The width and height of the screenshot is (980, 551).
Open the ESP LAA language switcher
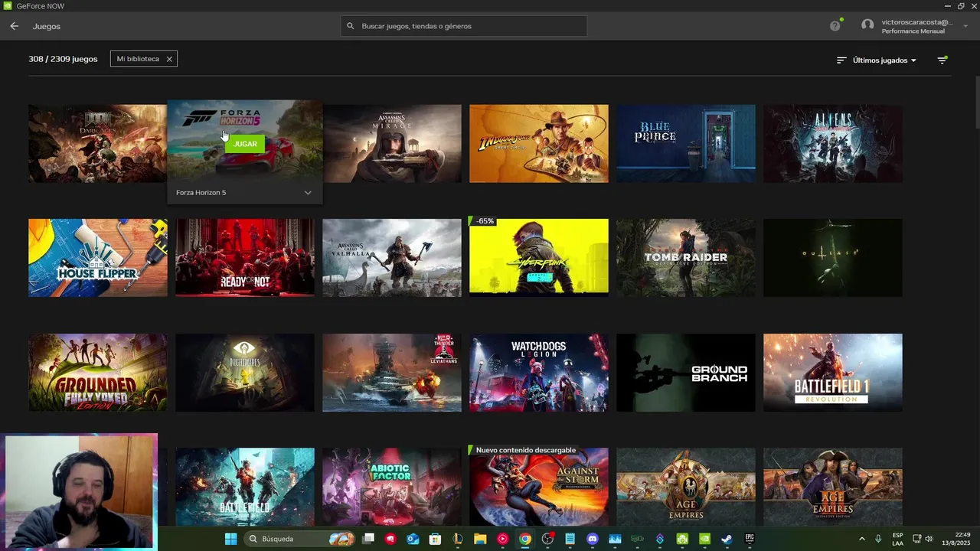pyautogui.click(x=897, y=539)
